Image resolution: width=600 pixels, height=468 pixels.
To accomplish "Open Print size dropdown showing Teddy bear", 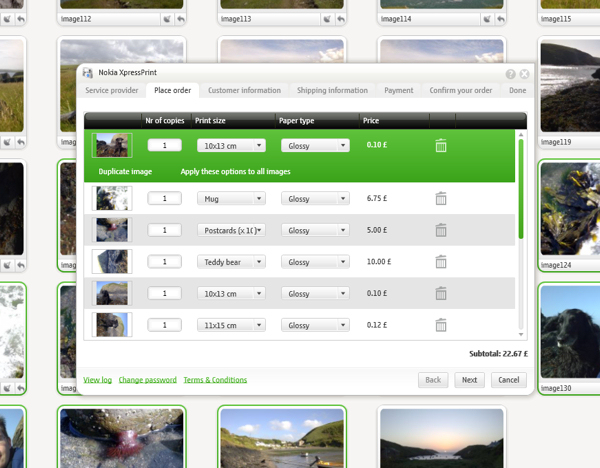I will (231, 262).
